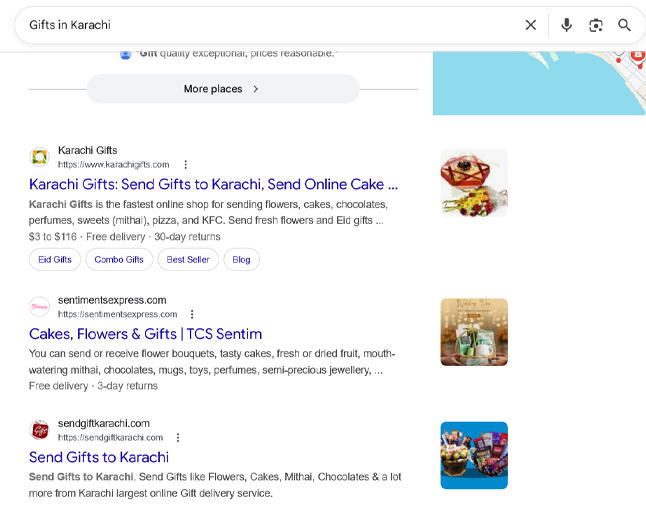Clear the search box text
The height and width of the screenshot is (510, 646).
(x=531, y=25)
